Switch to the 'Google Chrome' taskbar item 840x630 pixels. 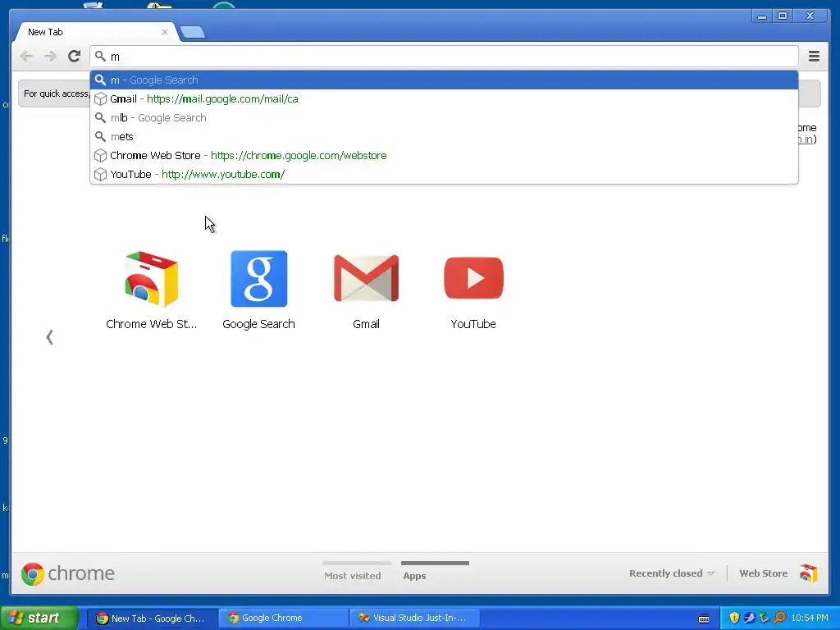click(283, 619)
